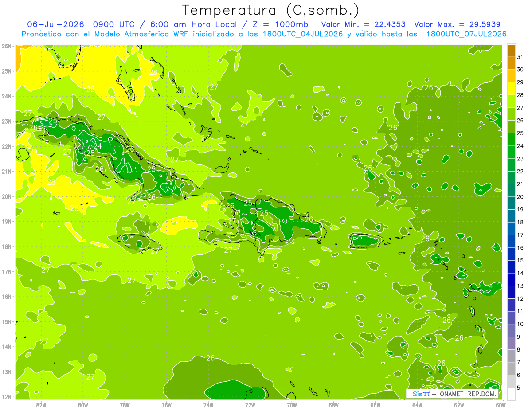This screenshot has height=411, width=532.
Task: Click the color scale value '13'
Action: click(x=520, y=286)
